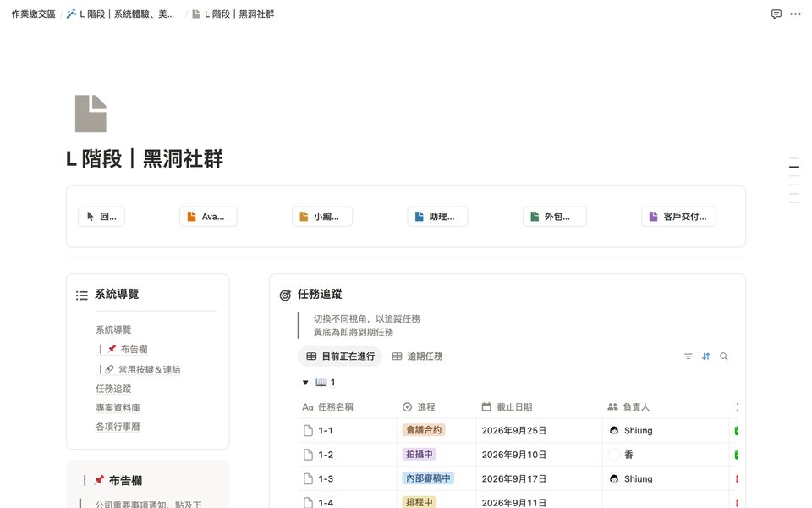
Task: Click the page title L 階段｜黑洞社群
Action: point(145,158)
